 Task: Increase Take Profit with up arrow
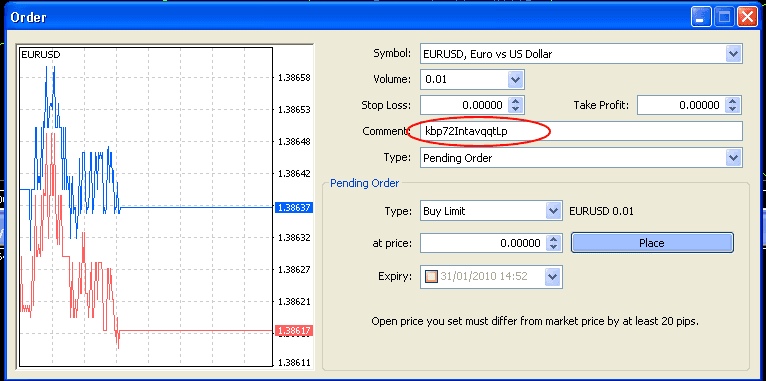click(x=732, y=101)
